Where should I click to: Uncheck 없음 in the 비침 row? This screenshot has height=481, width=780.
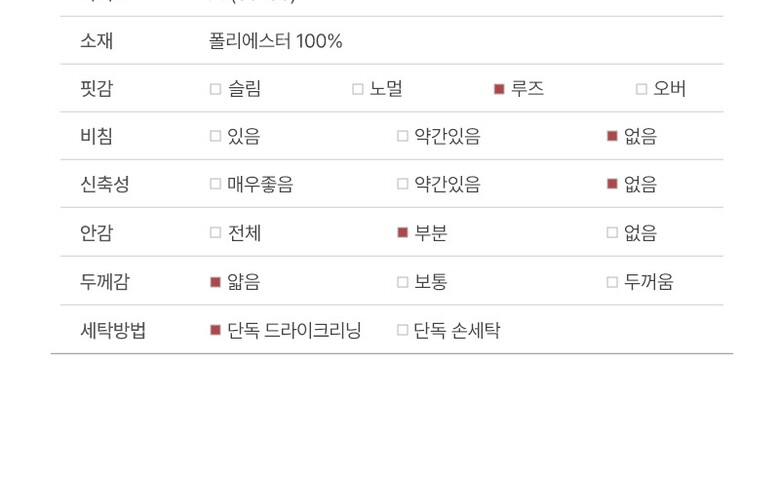pyautogui.click(x=612, y=136)
